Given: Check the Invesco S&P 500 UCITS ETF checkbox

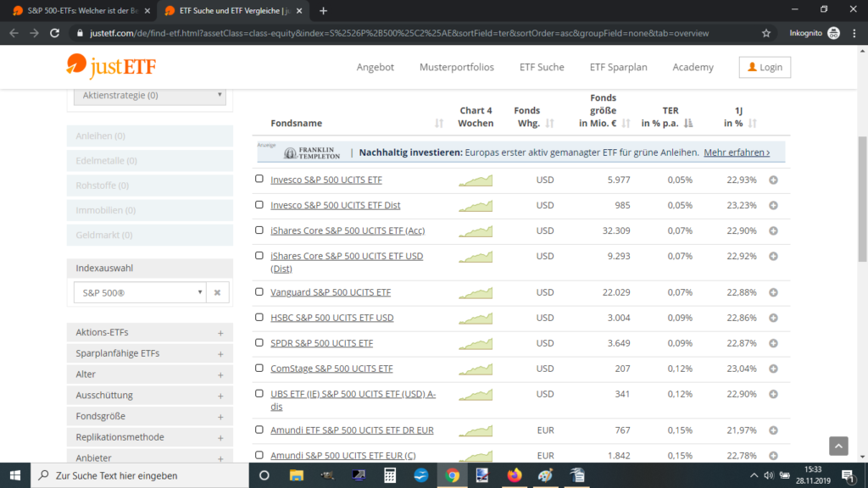Looking at the screenshot, I should 259,179.
